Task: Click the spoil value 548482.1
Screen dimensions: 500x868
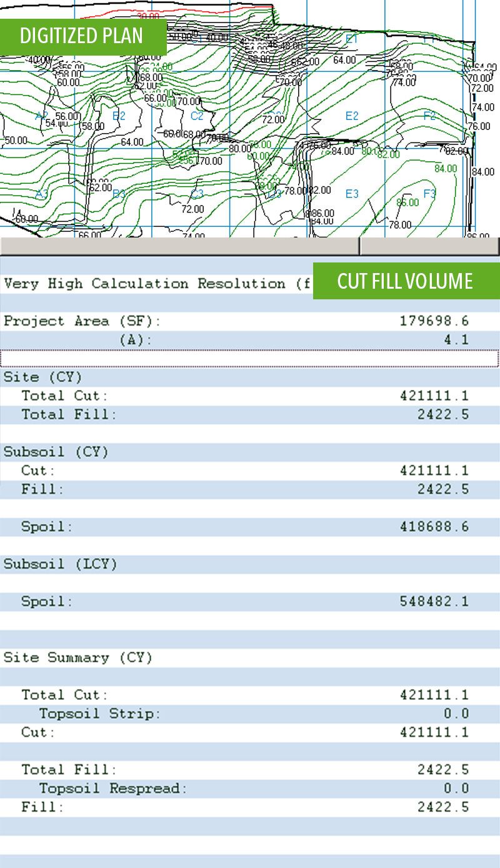Action: (x=434, y=601)
